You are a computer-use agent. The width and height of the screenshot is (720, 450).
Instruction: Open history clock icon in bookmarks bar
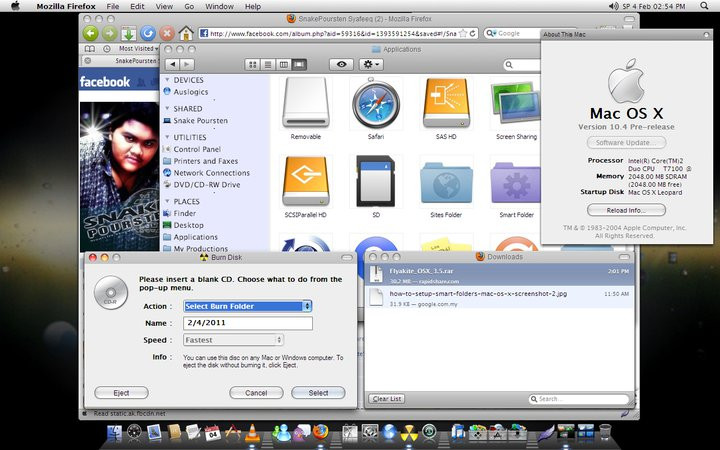(x=107, y=48)
